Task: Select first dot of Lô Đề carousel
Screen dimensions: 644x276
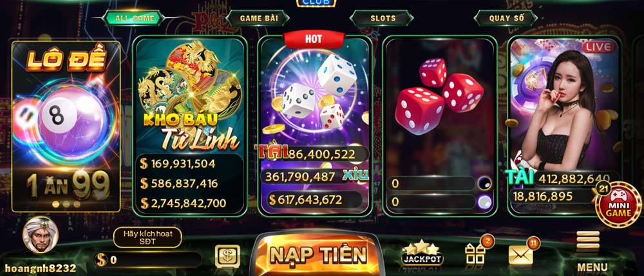Action: 56,204
